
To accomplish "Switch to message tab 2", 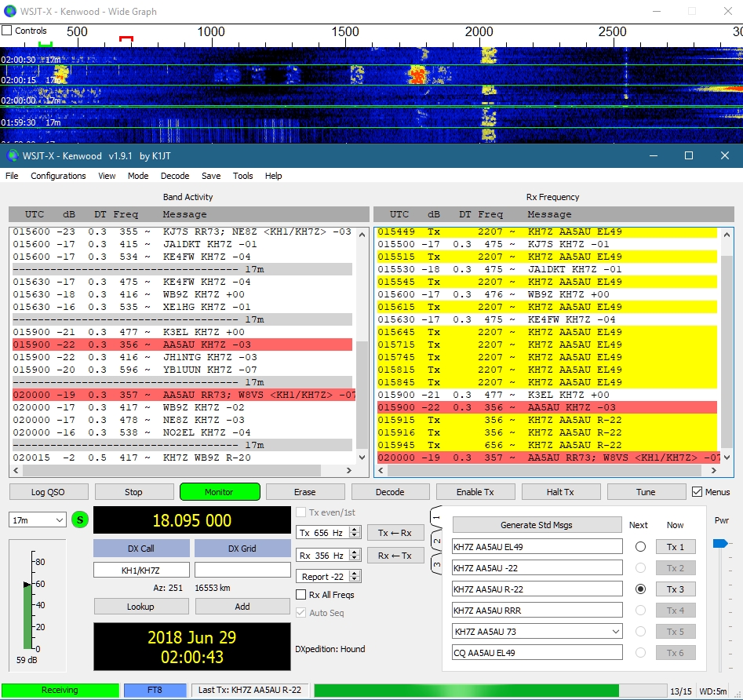I will coord(436,541).
